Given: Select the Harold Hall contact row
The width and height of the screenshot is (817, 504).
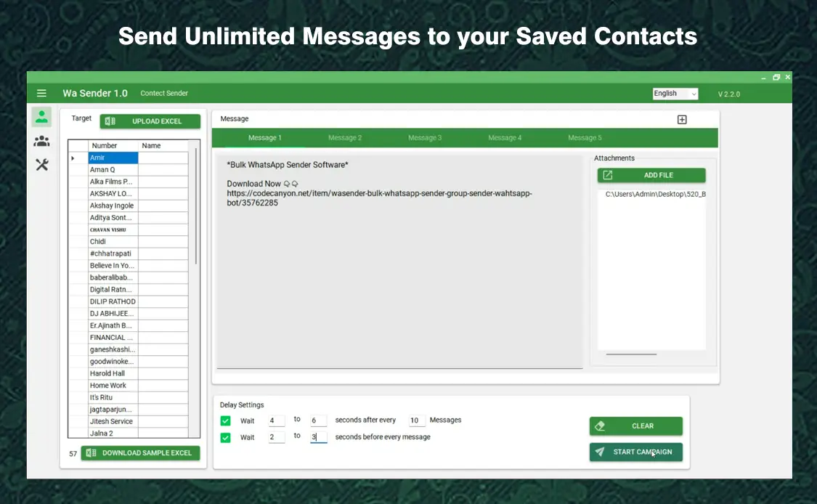Looking at the screenshot, I should (113, 373).
